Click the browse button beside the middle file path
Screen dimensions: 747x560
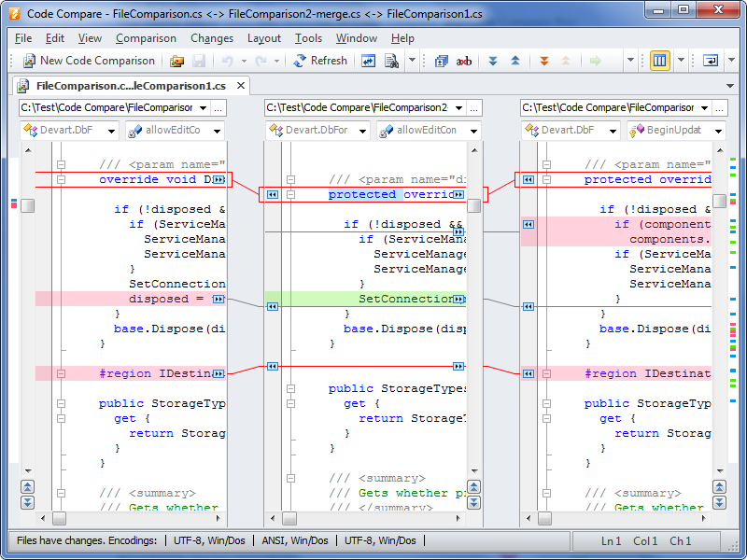pyautogui.click(x=474, y=107)
